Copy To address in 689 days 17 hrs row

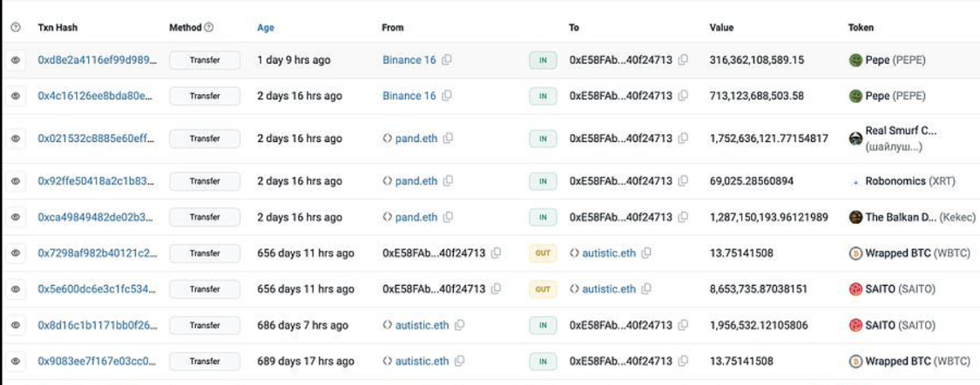coord(683,361)
